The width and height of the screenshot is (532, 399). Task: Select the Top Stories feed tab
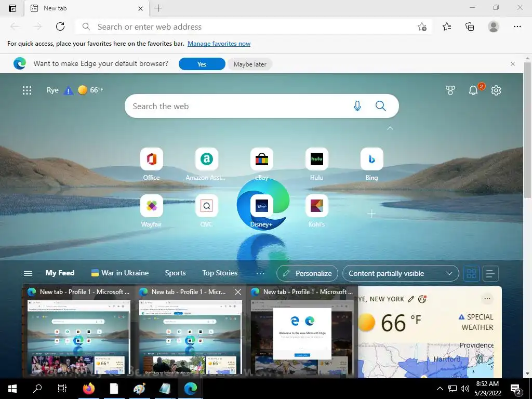click(220, 273)
